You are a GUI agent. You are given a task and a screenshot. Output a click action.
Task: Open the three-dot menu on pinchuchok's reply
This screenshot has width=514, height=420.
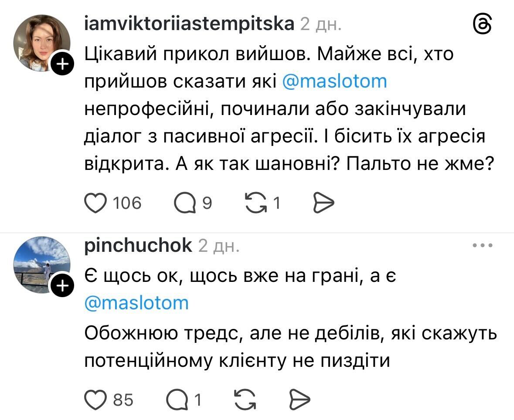(x=483, y=246)
